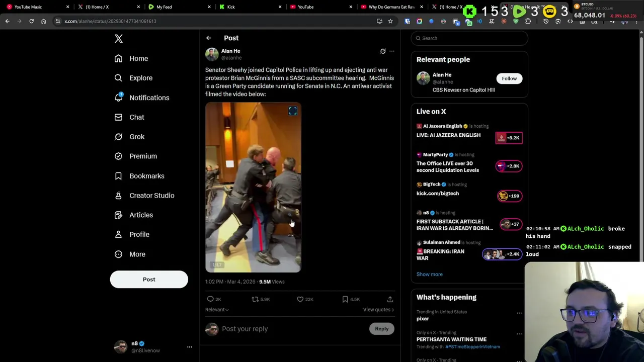
Task: Click the address bar URL
Action: point(110,21)
